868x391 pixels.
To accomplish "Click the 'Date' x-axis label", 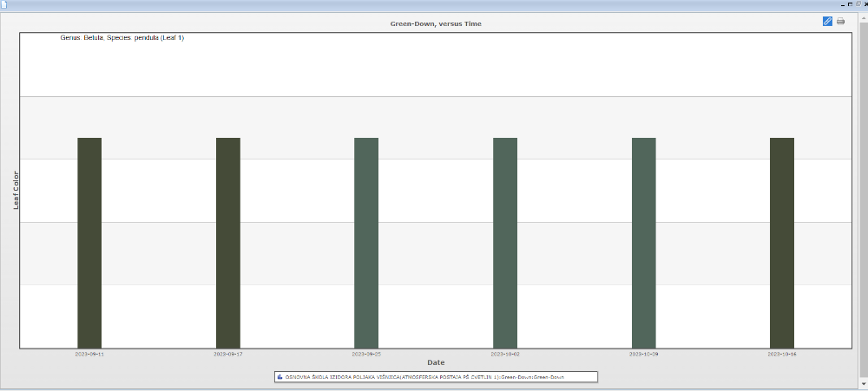I will pyautogui.click(x=436, y=362).
